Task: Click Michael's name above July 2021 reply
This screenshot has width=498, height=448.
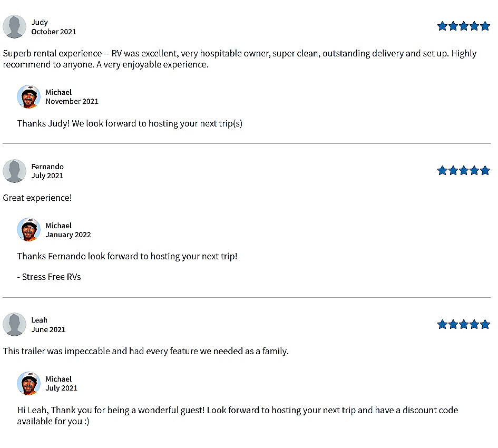Action: click(58, 379)
